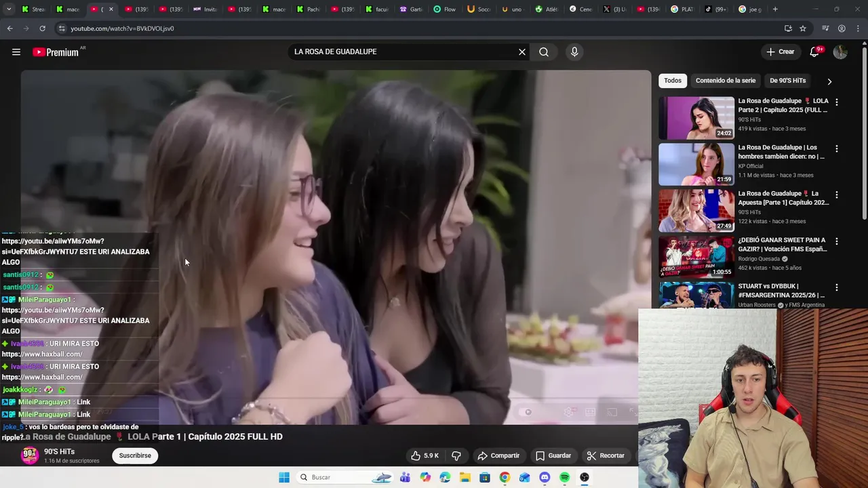This screenshot has height=488, width=868.
Task: Open options for ¿DEBIÓ GANAR SWEET PAIN video
Action: [836, 241]
